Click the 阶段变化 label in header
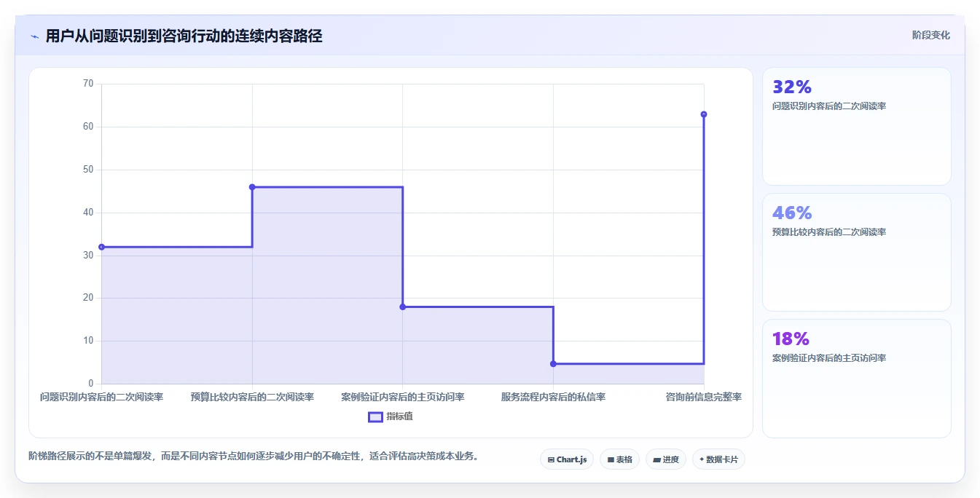This screenshot has width=980, height=498. 930,35
